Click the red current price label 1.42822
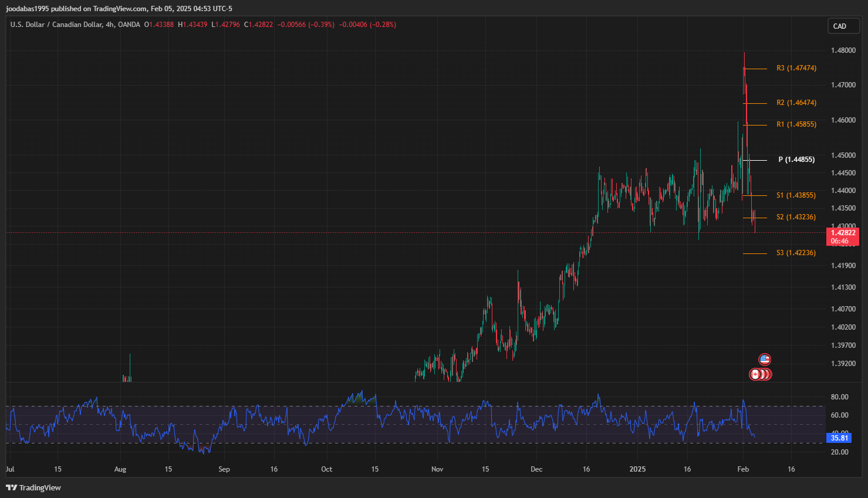Image resolution: width=868 pixels, height=498 pixels. 843,233
